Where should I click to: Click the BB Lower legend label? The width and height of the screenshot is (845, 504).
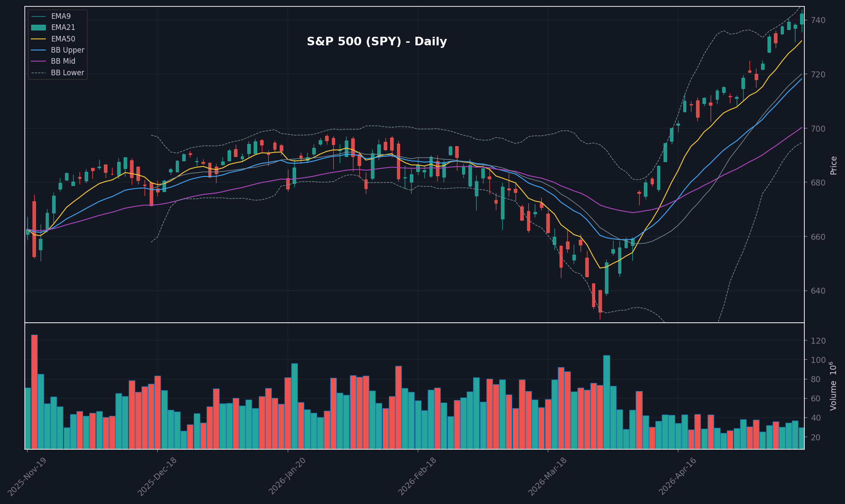68,73
